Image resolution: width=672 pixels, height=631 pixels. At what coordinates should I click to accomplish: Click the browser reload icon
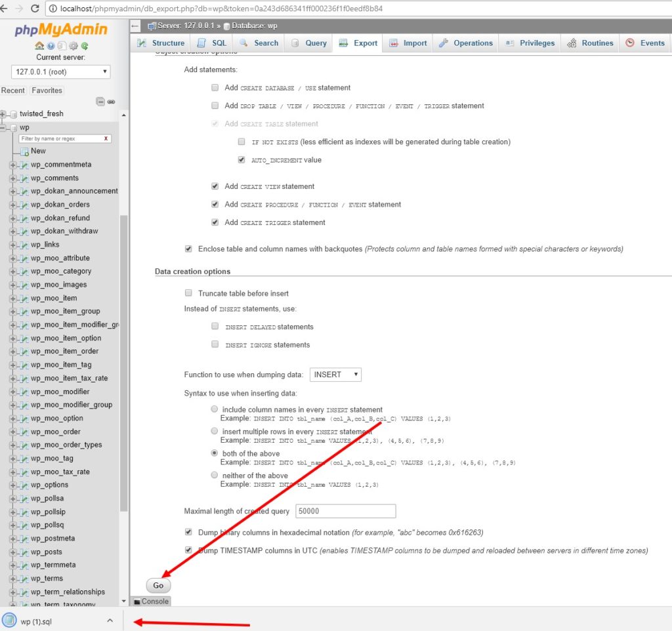(35, 9)
